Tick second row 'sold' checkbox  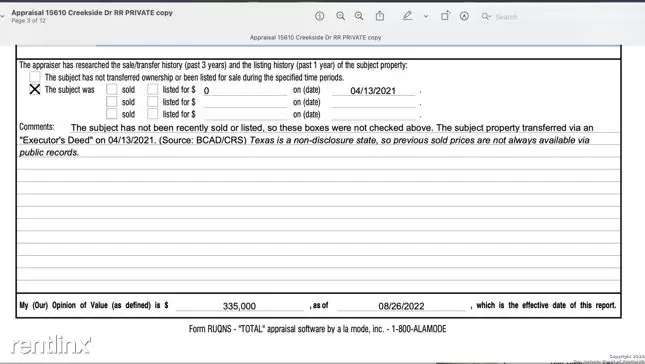(x=111, y=102)
